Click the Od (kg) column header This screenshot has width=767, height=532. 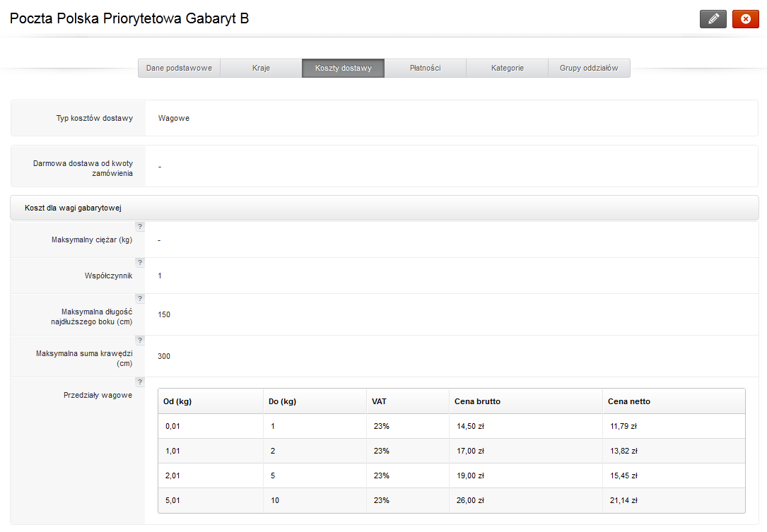(211, 401)
